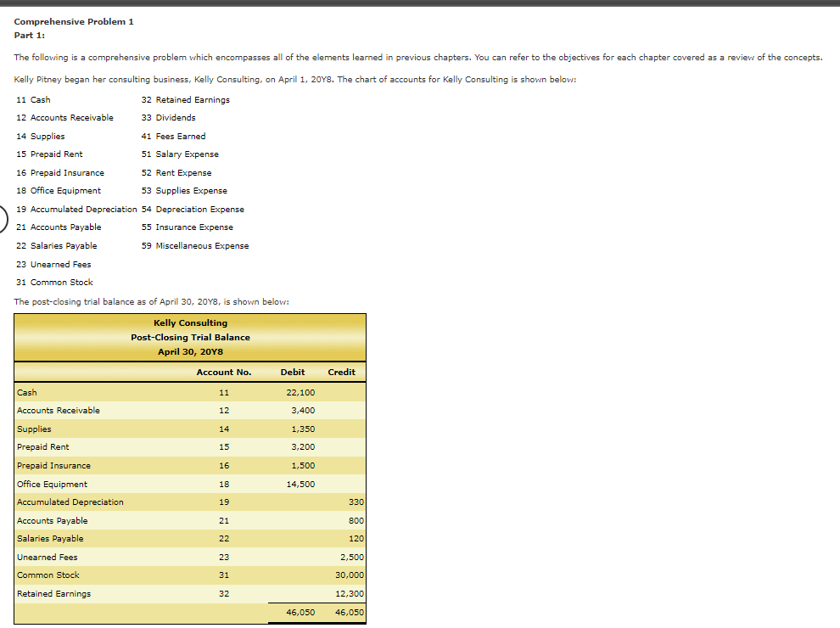Click the Accounts Payable credit value 800
Image resolution: width=840 pixels, height=628 pixels.
coord(354,520)
